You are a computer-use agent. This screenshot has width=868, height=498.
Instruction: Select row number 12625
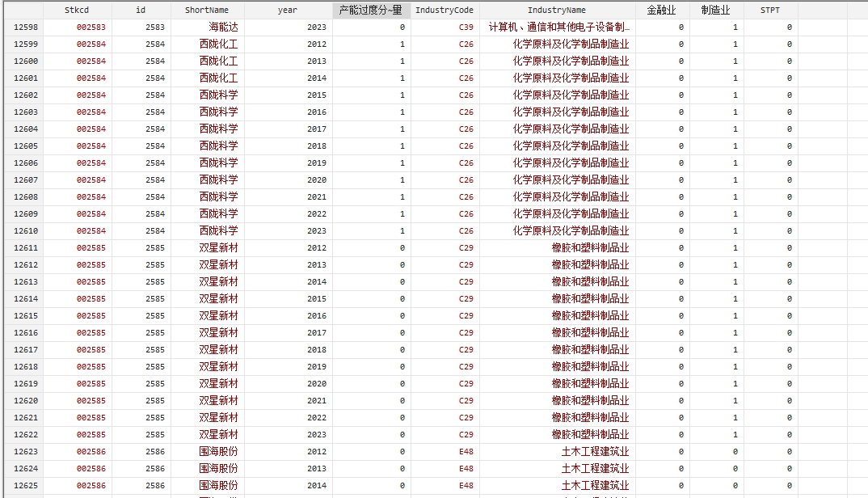click(x=26, y=486)
